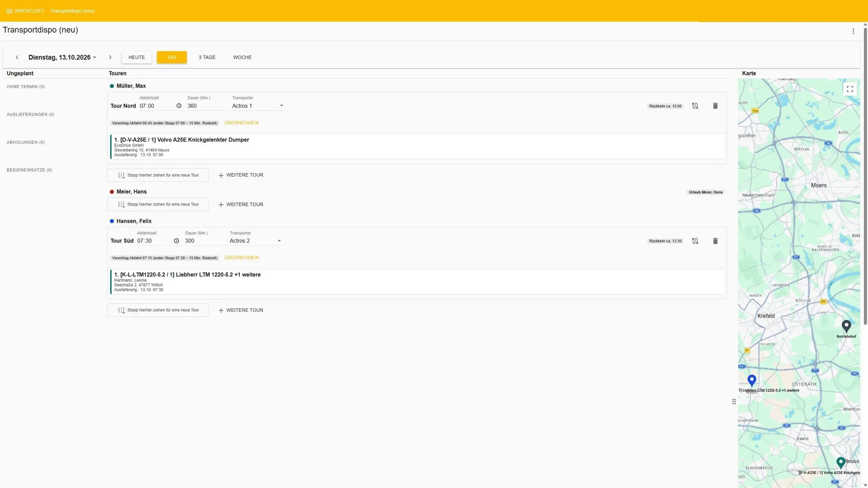868x488 pixels.
Task: Click the BEDIENEINSÄTZE (0) section label
Action: (x=30, y=170)
